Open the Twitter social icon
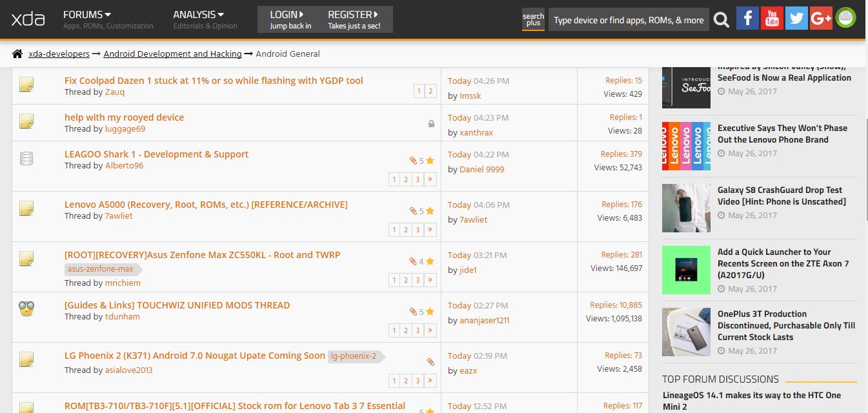This screenshot has width=868, height=413. 796,18
